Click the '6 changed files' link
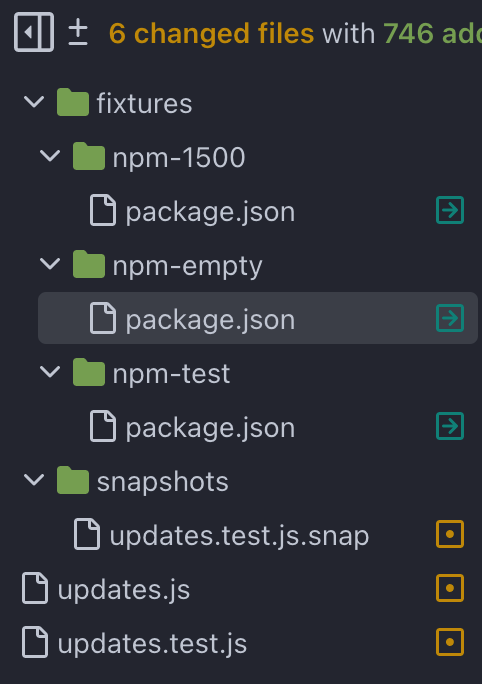This screenshot has height=684, width=482. click(211, 34)
